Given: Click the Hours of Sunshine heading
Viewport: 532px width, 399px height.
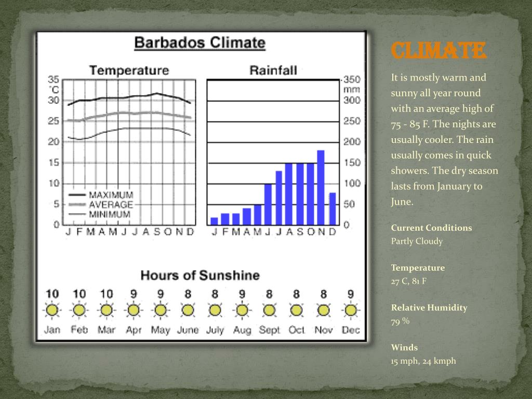Looking at the screenshot, I should (x=200, y=275).
